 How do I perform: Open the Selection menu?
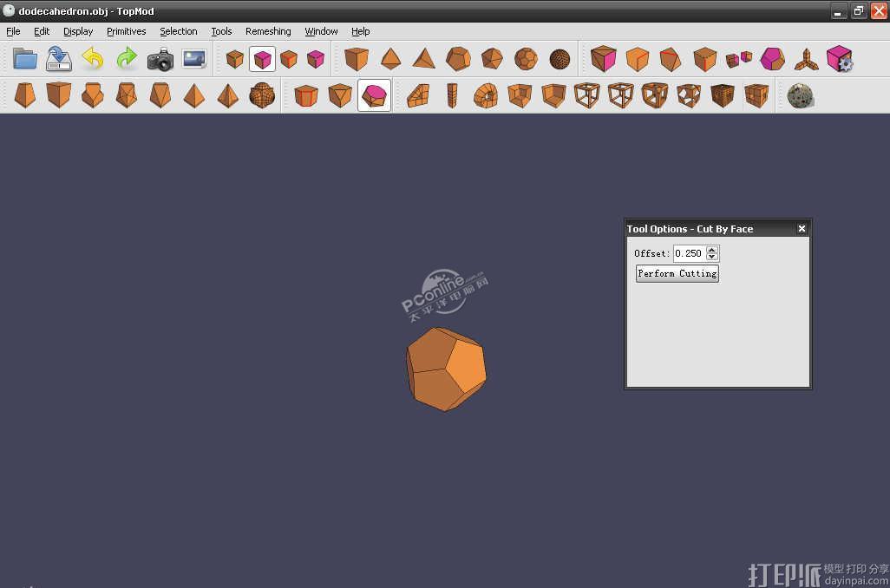178,31
